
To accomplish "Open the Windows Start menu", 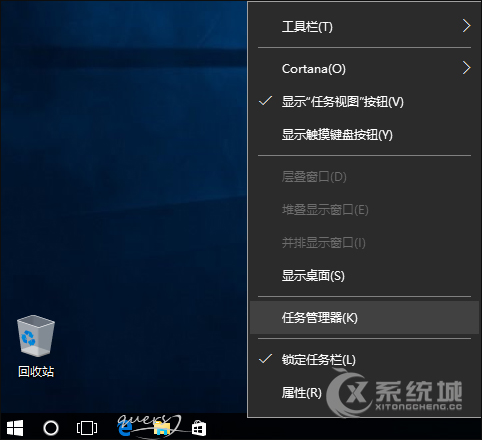I will [15, 428].
